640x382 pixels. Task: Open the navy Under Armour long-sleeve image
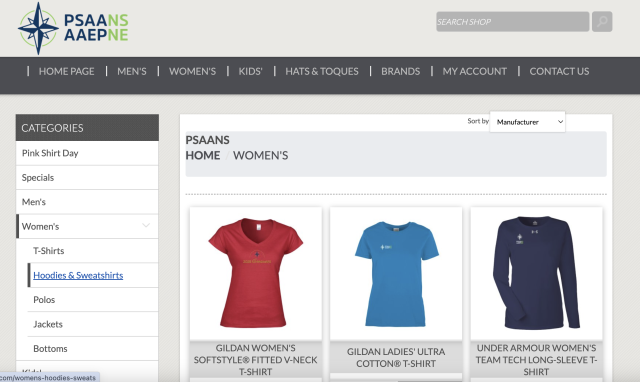536,273
